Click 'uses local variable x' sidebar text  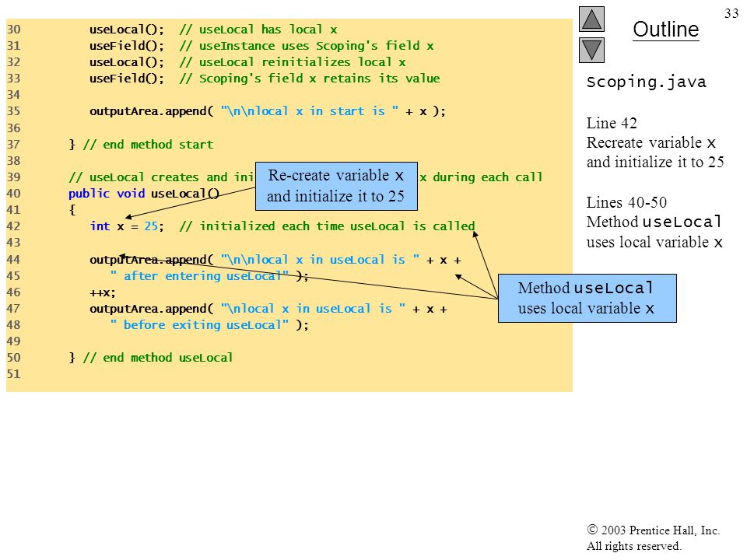(654, 242)
